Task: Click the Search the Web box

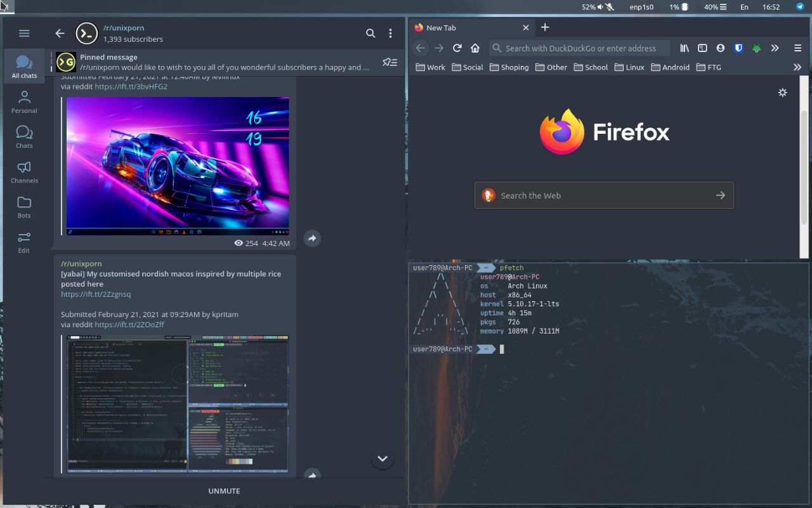Action: [x=604, y=195]
